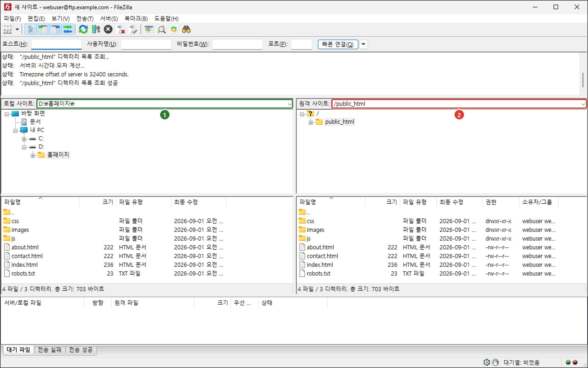Open the 도움말(H) menu
588x368 pixels.
coord(167,18)
